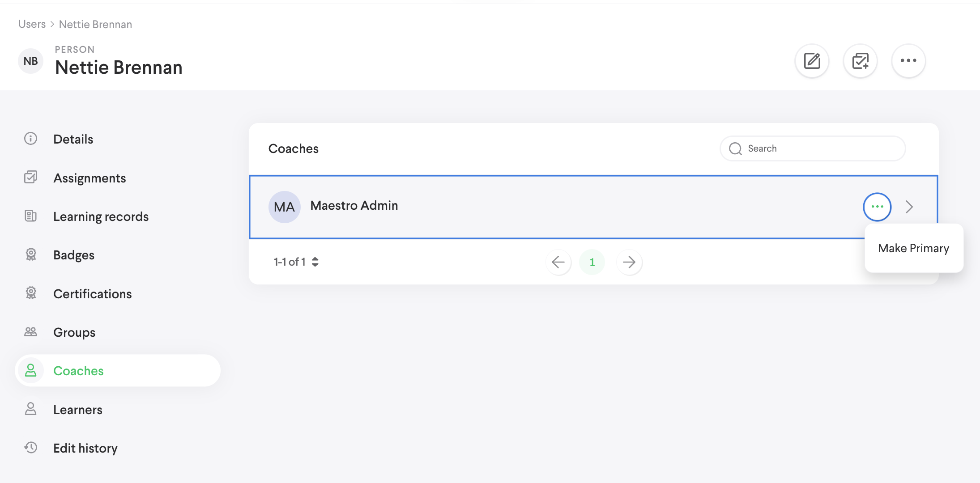Open the Edit history section

coord(85,448)
